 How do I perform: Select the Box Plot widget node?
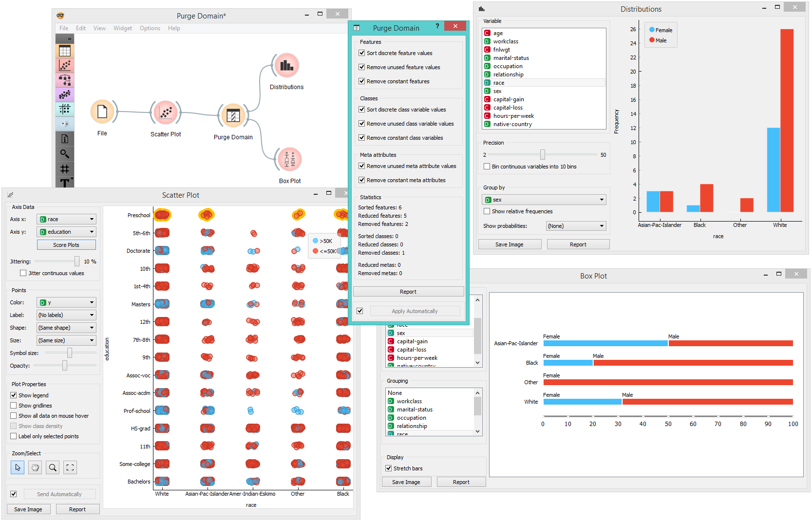[x=290, y=160]
